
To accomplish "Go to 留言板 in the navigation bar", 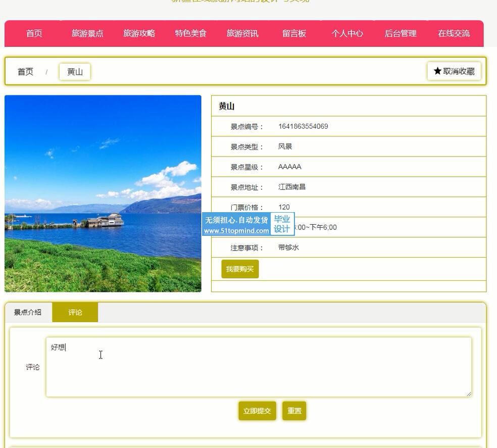I will [294, 33].
